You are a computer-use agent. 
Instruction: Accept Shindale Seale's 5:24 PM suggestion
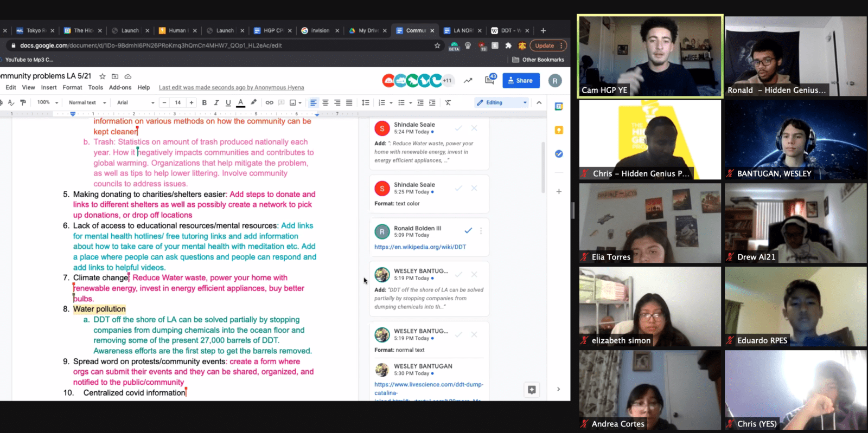[458, 128]
